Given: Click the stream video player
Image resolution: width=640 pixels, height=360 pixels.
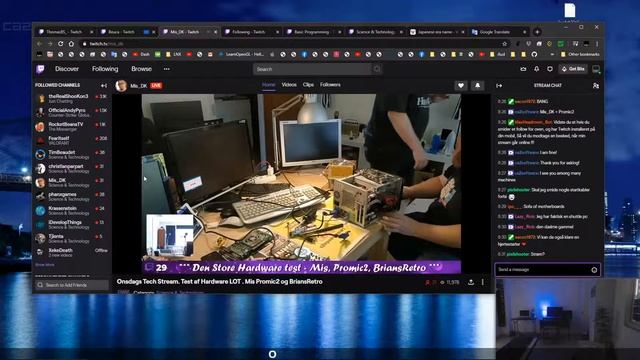Looking at the screenshot, I should [301, 184].
